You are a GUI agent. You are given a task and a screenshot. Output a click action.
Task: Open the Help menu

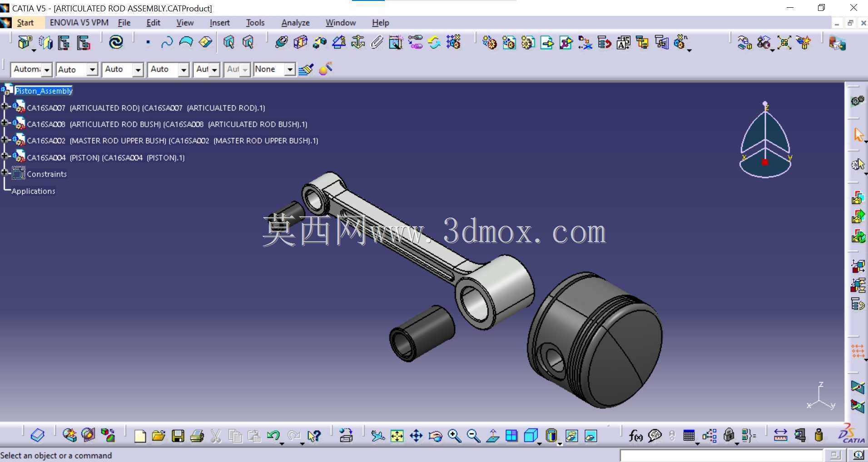coord(380,23)
